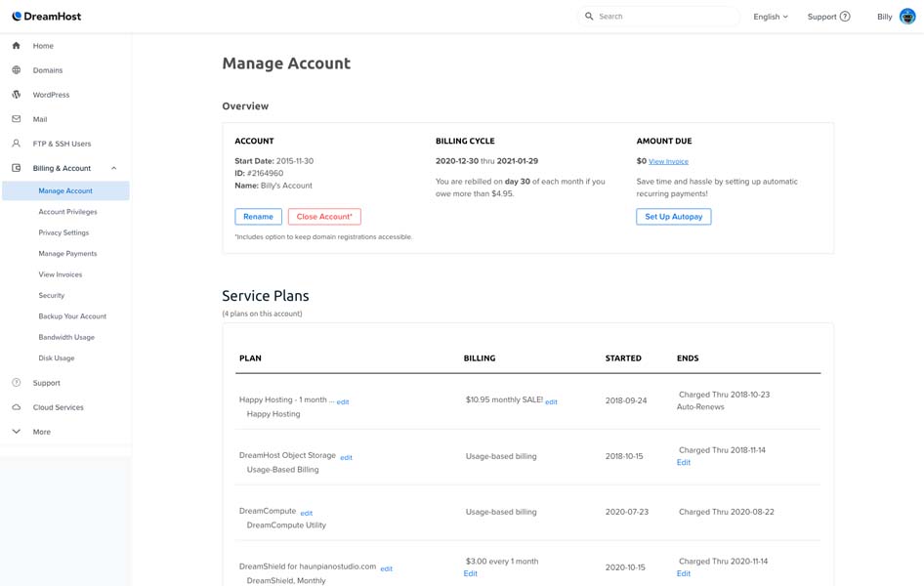Edit end date for DreamHost Object Storage
Image resolution: width=924 pixels, height=586 pixels.
point(684,462)
